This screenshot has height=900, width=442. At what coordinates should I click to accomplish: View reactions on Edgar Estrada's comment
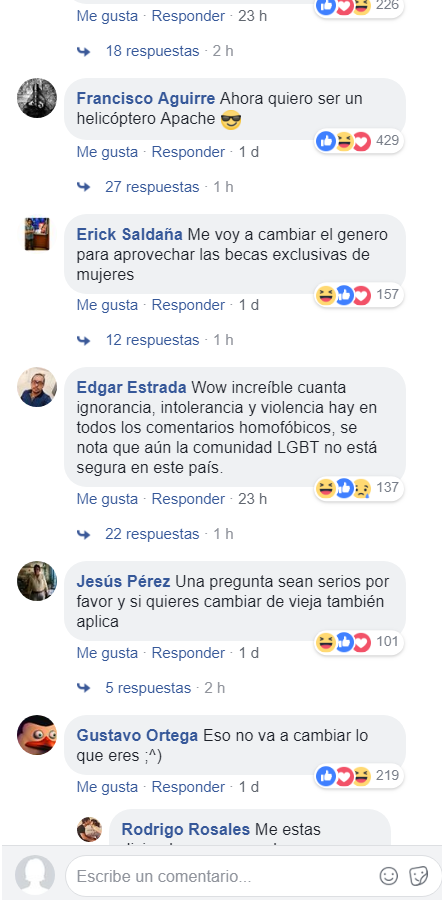point(359,488)
